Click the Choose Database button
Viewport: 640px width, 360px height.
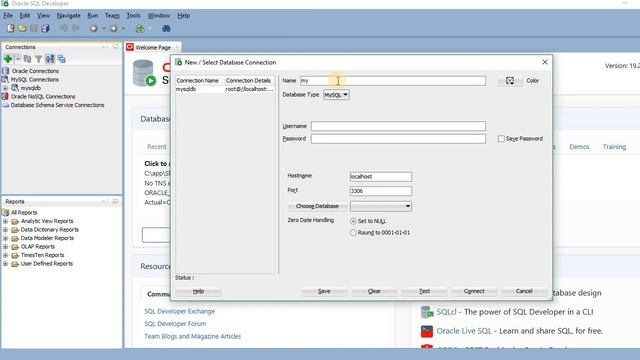click(x=317, y=206)
